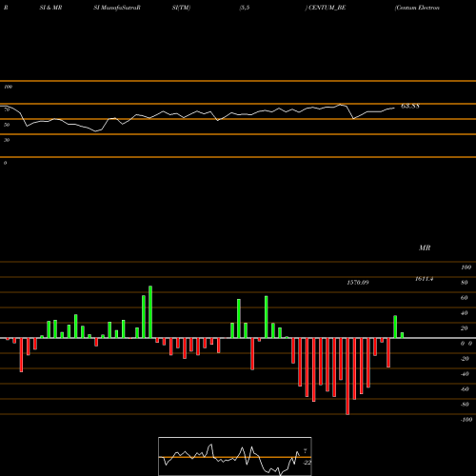Open the mini oscillator chart thumbnail at the bottom
Image resolution: width=476 pixels, height=476 pixels.
235,456
